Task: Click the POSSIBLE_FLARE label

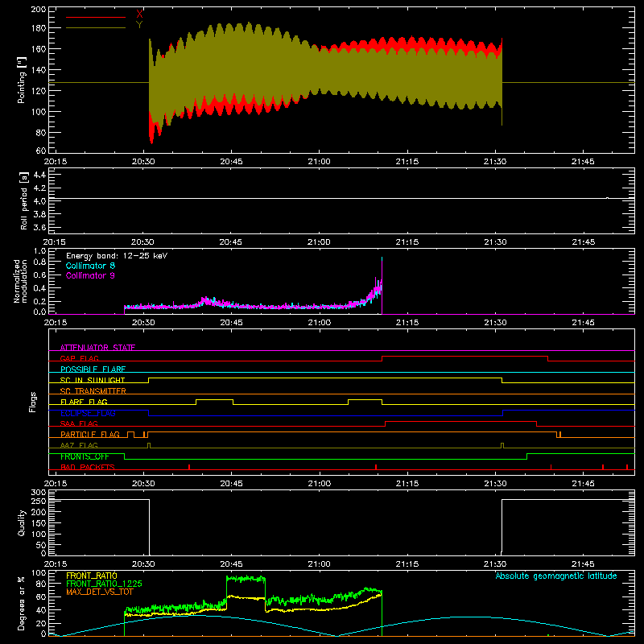Action: click(x=93, y=369)
